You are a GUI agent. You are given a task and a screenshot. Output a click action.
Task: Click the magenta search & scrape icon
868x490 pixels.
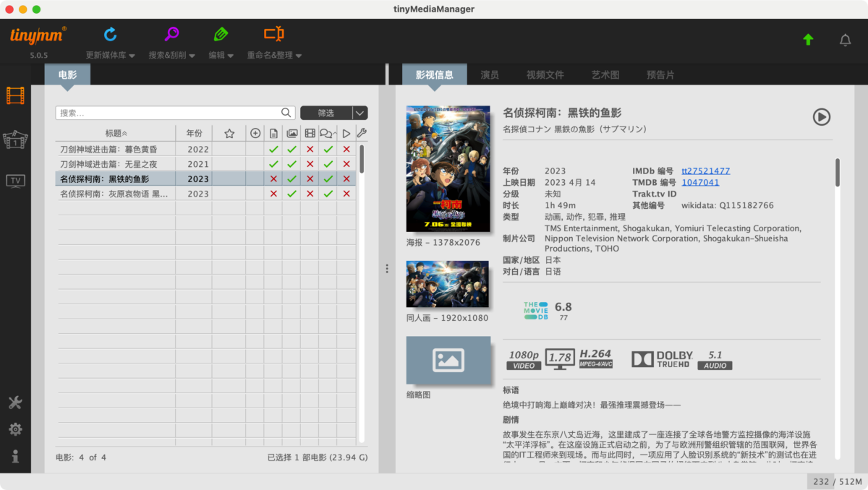(x=171, y=34)
